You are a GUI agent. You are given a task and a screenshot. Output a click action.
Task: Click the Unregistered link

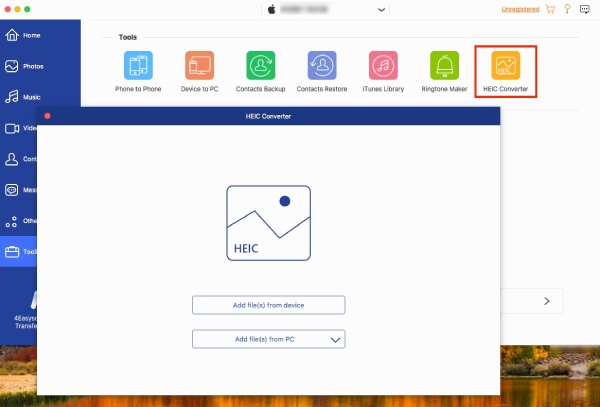520,9
